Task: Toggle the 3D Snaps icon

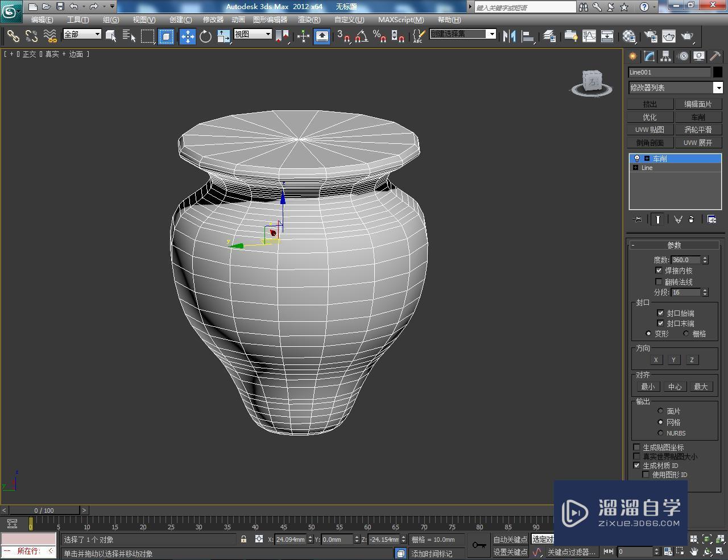Action: click(343, 36)
